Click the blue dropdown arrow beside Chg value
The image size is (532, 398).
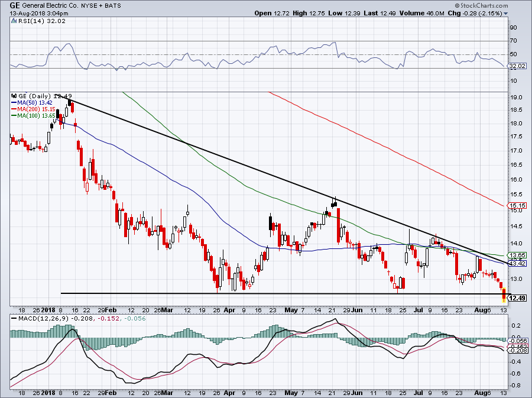[506, 14]
